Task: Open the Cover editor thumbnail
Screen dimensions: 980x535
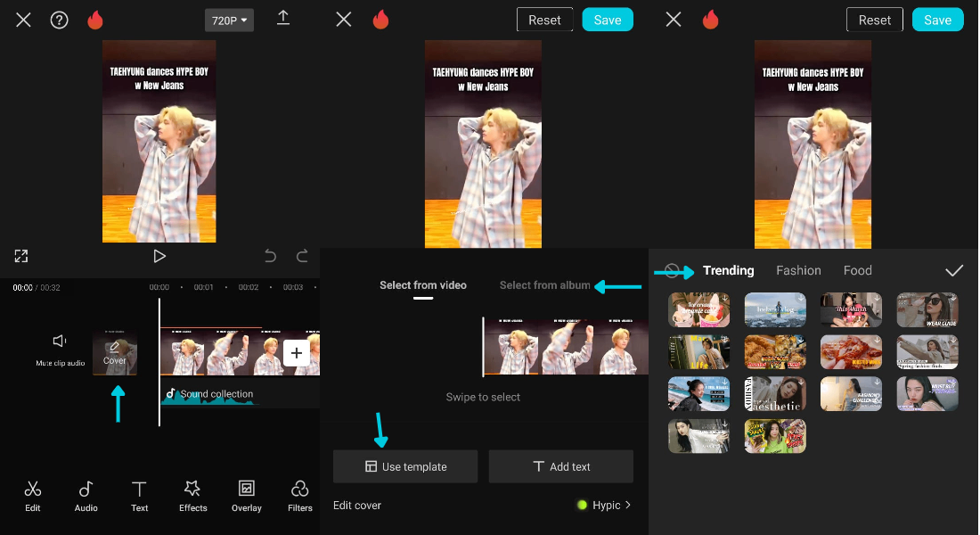Action: (x=114, y=352)
